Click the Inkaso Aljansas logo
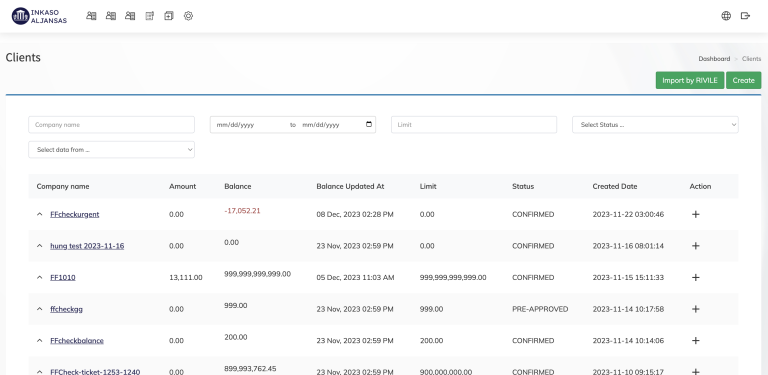Image resolution: width=768 pixels, height=375 pixels. pyautogui.click(x=39, y=16)
